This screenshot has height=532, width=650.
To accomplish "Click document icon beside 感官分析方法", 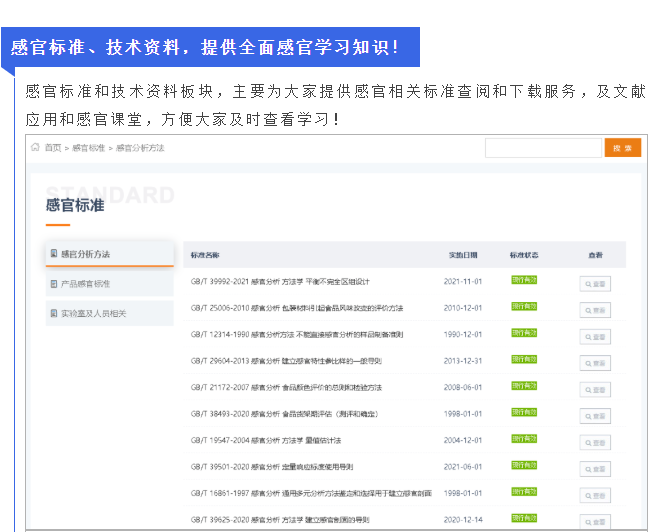I will tap(54, 254).
